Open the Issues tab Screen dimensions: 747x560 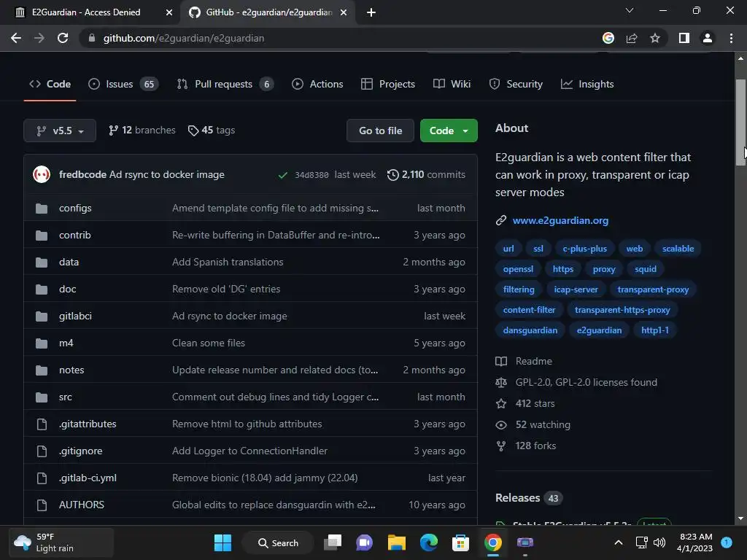123,85
